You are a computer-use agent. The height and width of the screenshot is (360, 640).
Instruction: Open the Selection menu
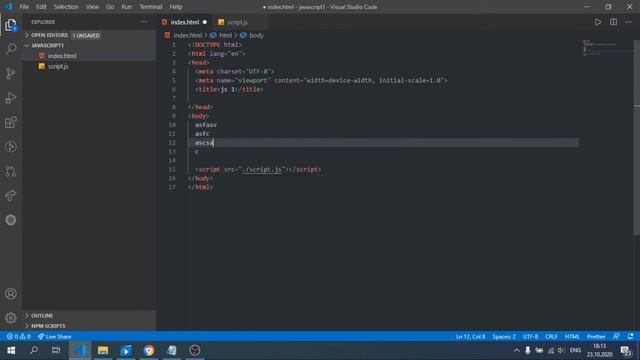[x=66, y=7]
